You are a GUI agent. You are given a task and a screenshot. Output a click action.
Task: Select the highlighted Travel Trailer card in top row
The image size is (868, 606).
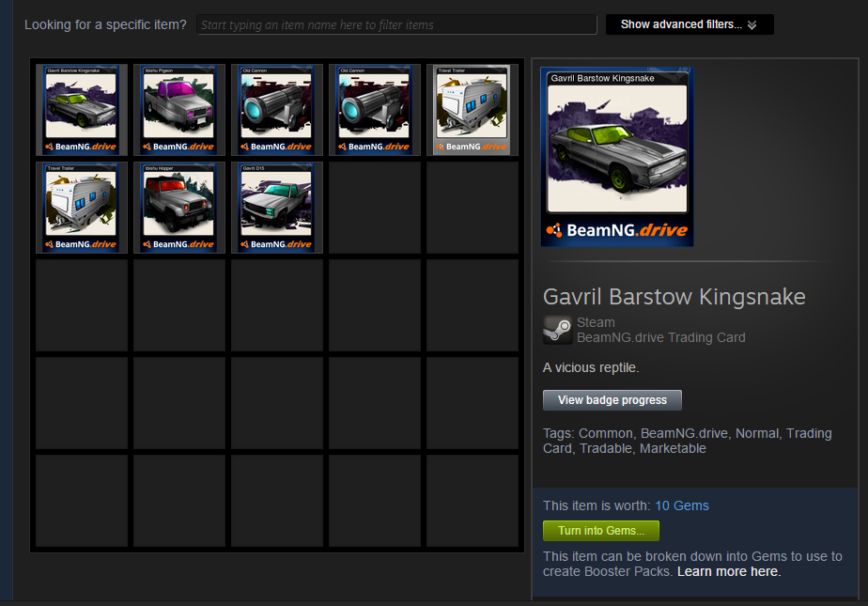(473, 110)
